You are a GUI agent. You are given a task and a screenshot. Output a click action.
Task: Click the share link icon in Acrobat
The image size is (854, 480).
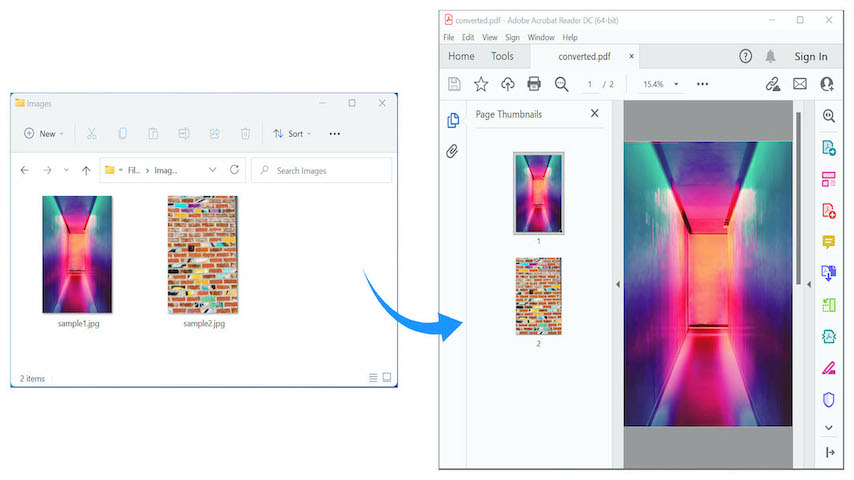(x=772, y=84)
